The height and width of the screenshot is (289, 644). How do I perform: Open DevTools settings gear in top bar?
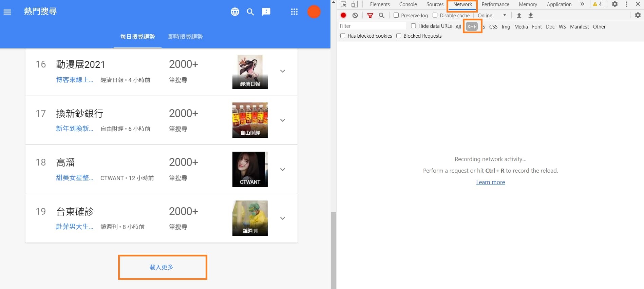coord(615,4)
